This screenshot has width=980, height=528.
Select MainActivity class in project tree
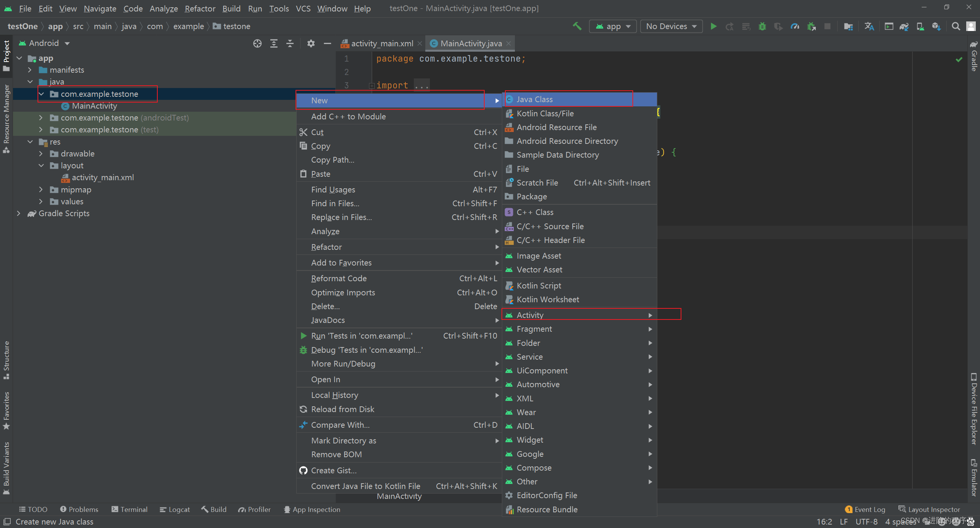[94, 106]
